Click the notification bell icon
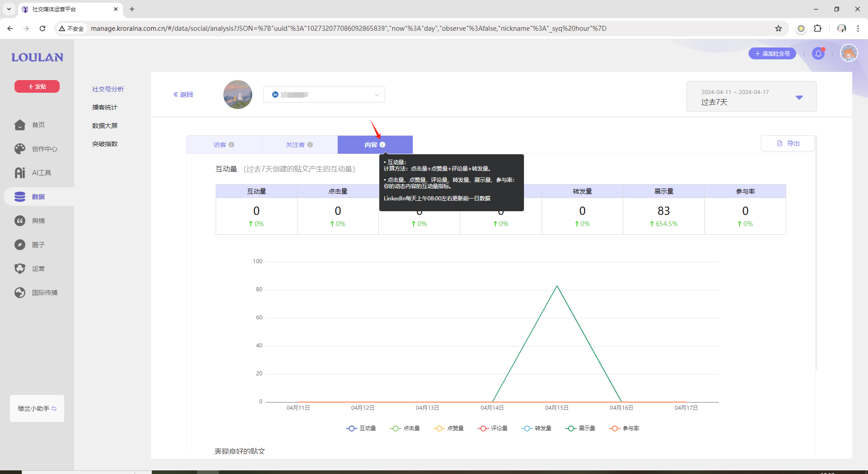Viewport: 868px width, 474px height. [x=818, y=54]
